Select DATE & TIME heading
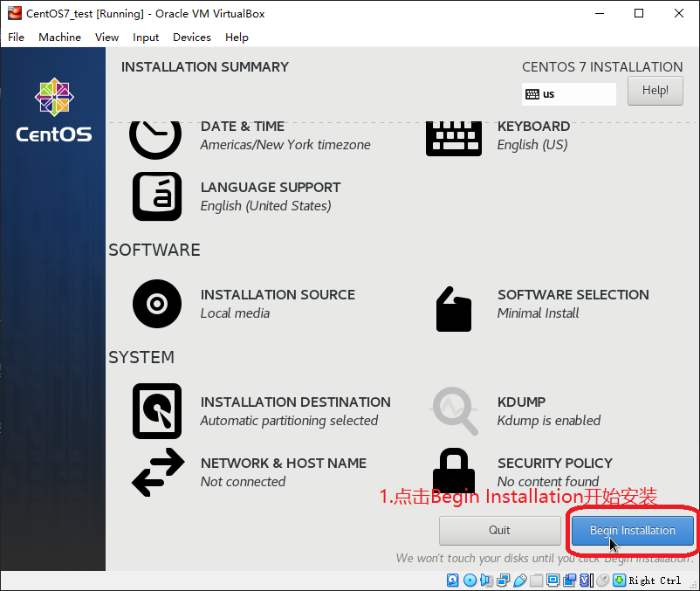This screenshot has height=591, width=700. point(243,127)
